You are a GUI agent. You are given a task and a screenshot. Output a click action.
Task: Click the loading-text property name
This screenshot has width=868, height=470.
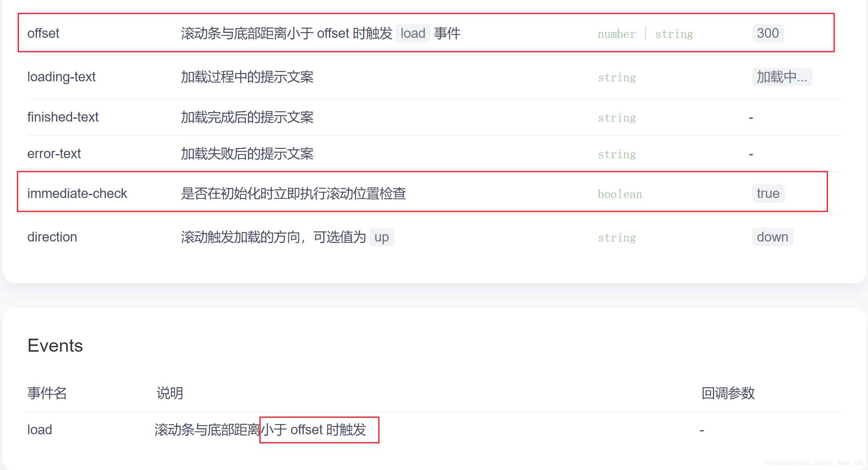click(61, 76)
